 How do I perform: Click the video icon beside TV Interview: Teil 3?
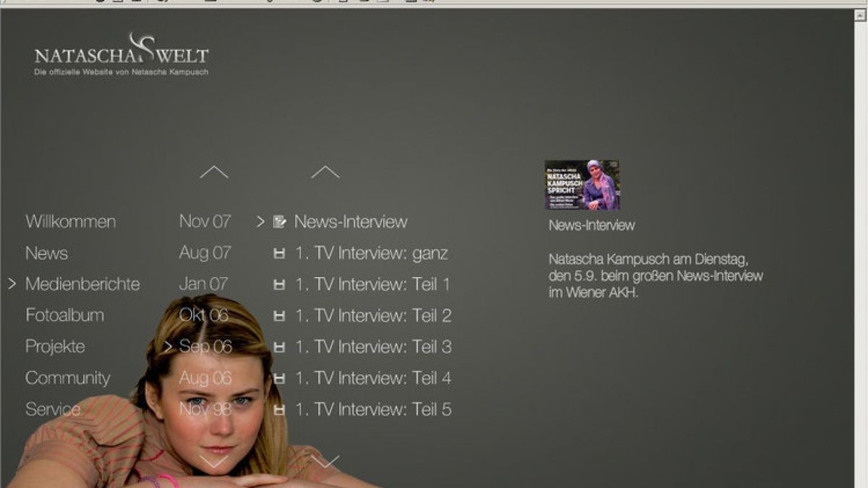(279, 347)
